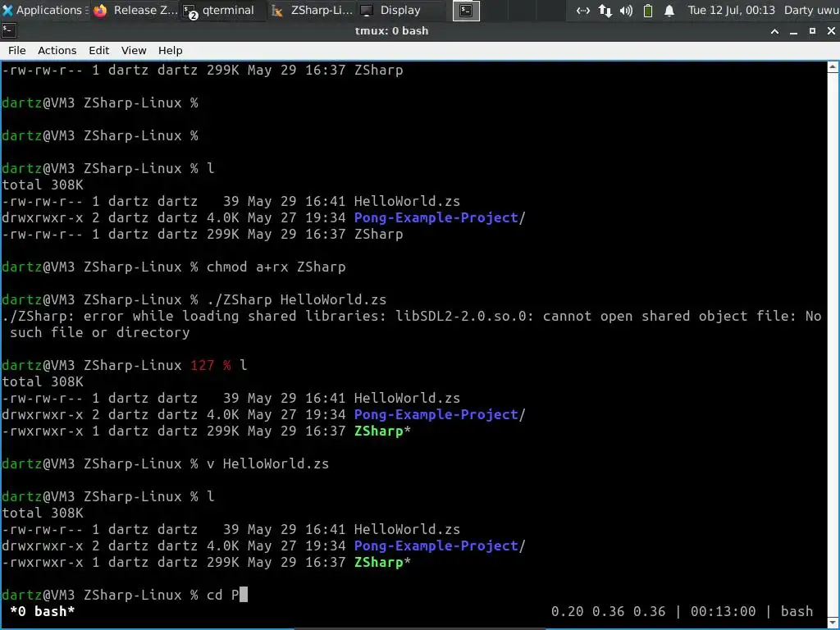Screen dimensions: 840x630
Task: Roll up the tmux window with the caret button
Action: [774, 31]
